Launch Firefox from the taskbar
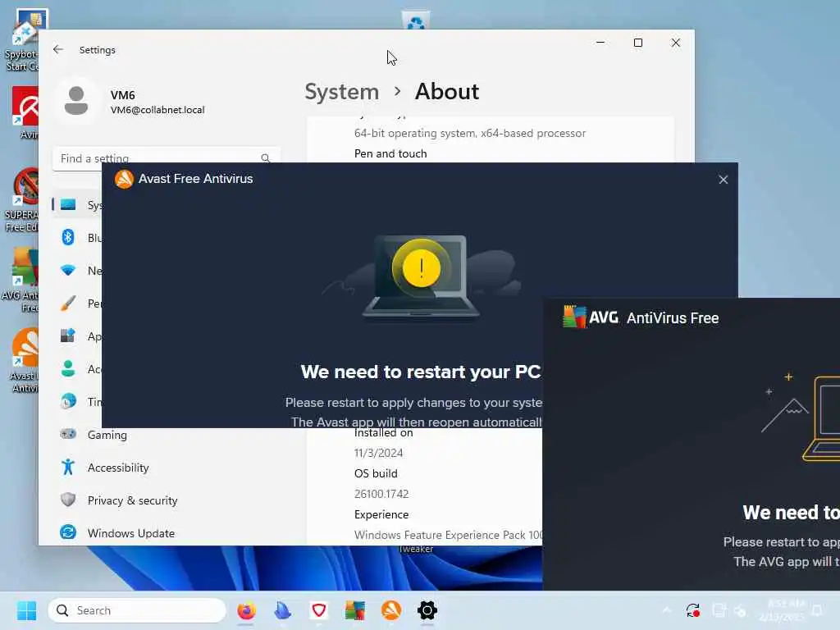The image size is (840, 630). [x=246, y=610]
